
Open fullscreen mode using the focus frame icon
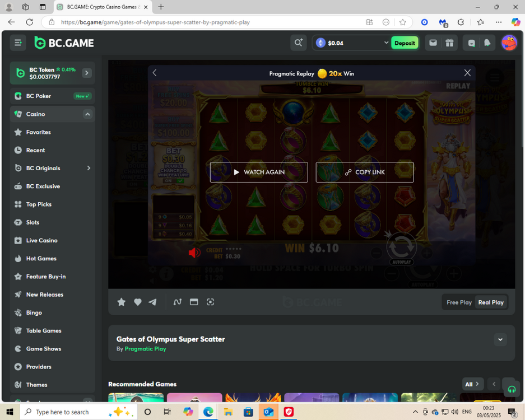click(210, 302)
